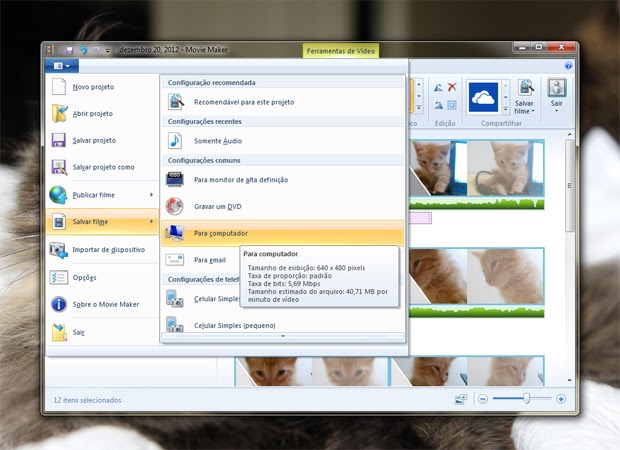The image size is (620, 450).
Task: Click the red X remove icon
Action: tap(452, 87)
